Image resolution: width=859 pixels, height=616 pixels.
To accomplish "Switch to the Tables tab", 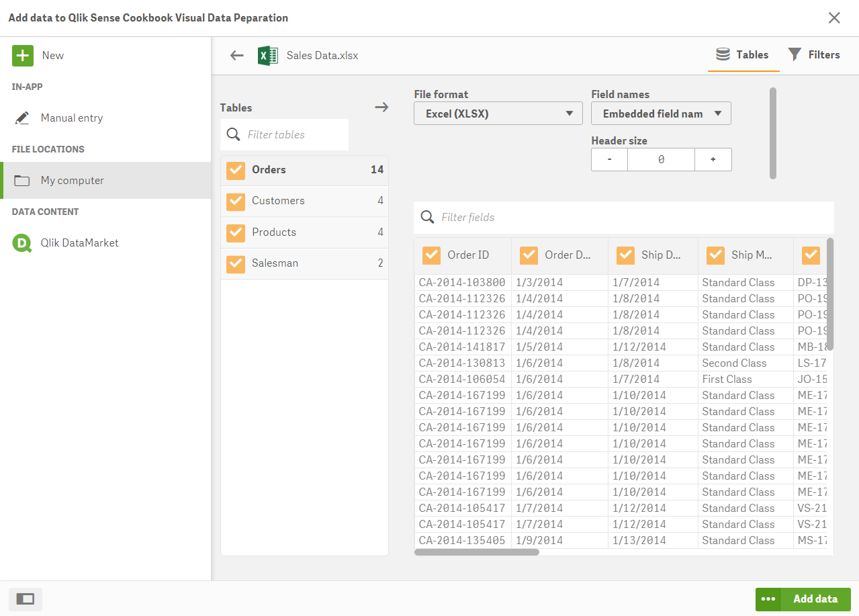I will (743, 55).
